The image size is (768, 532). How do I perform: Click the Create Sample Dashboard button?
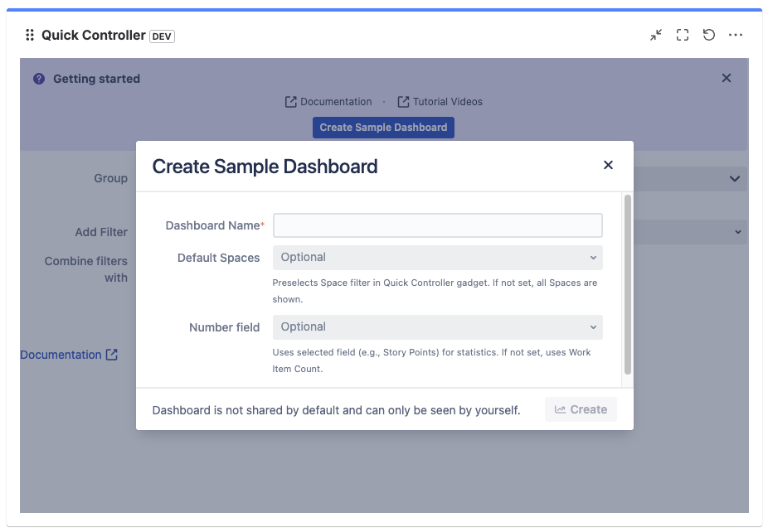click(382, 127)
